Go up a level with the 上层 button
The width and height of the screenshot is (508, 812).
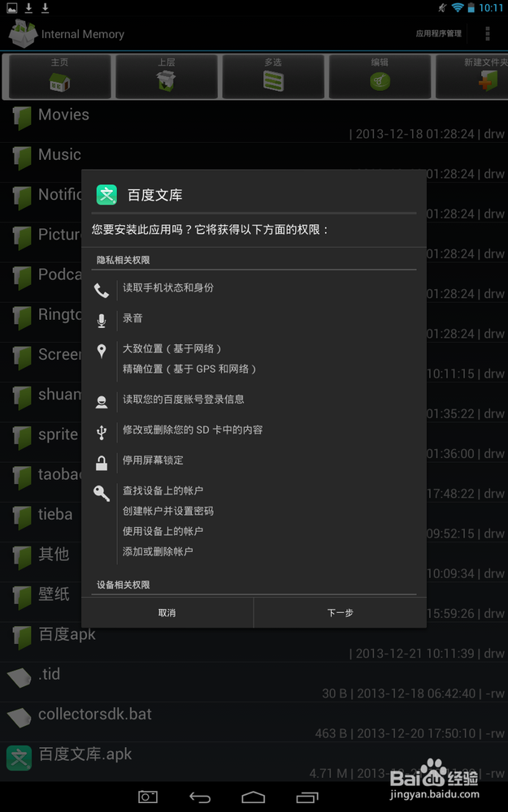pyautogui.click(x=167, y=76)
